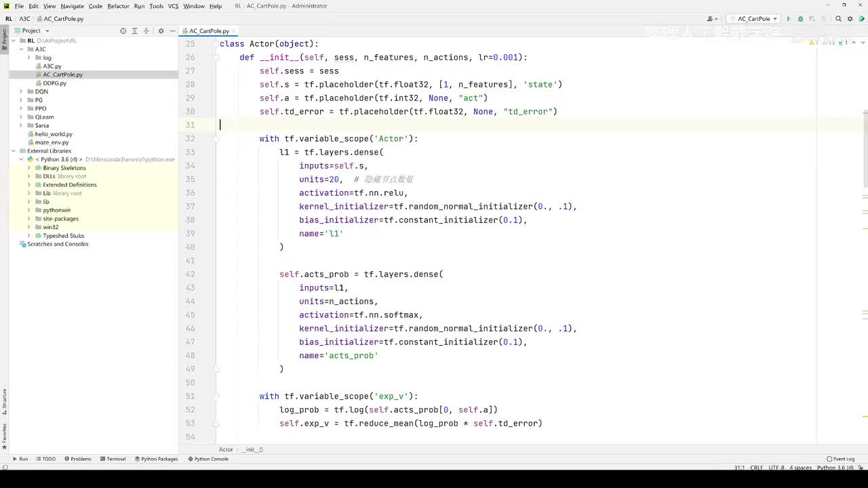Locate opened file in Project tree
The image size is (868, 488).
(123, 30)
